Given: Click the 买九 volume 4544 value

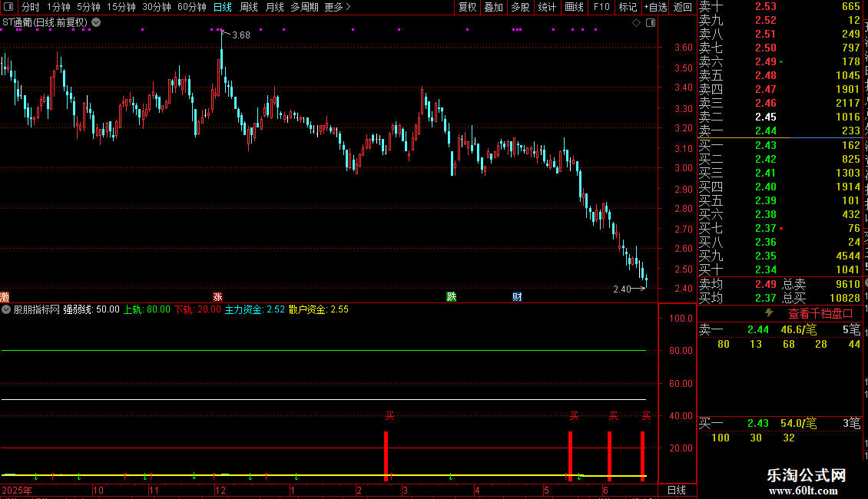Looking at the screenshot, I should point(847,256).
